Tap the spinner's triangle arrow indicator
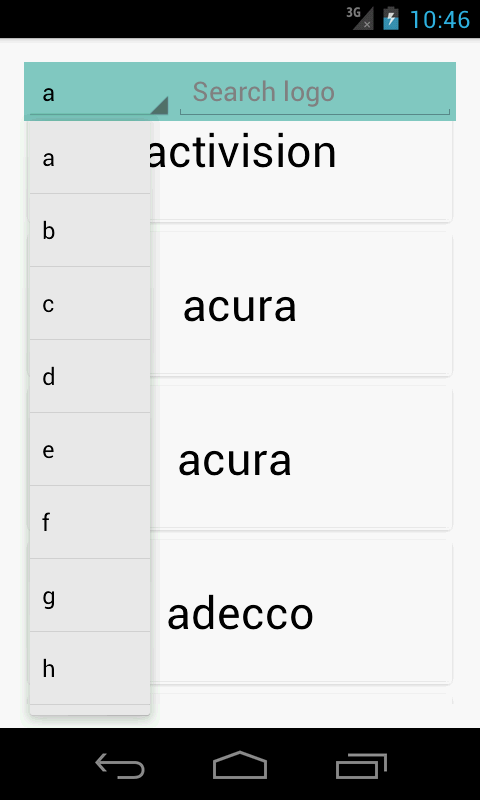Viewport: 480px width, 800px height. pos(160,105)
